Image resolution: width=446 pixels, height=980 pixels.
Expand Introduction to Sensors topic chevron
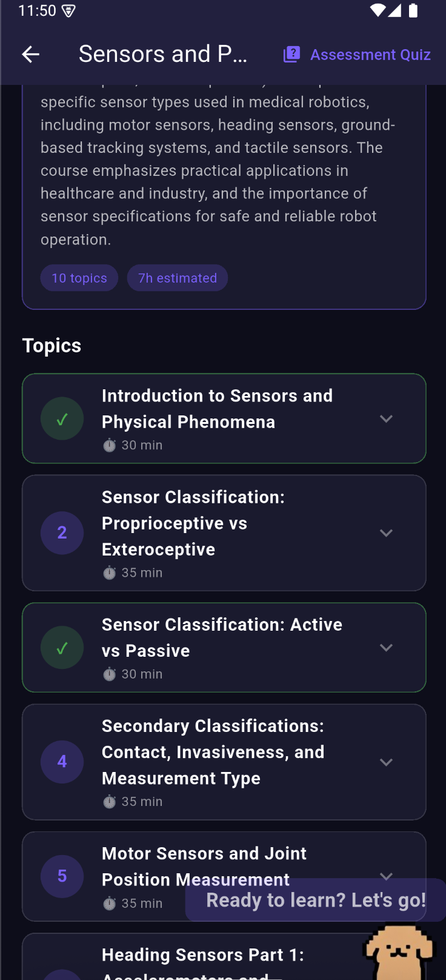[x=386, y=419]
